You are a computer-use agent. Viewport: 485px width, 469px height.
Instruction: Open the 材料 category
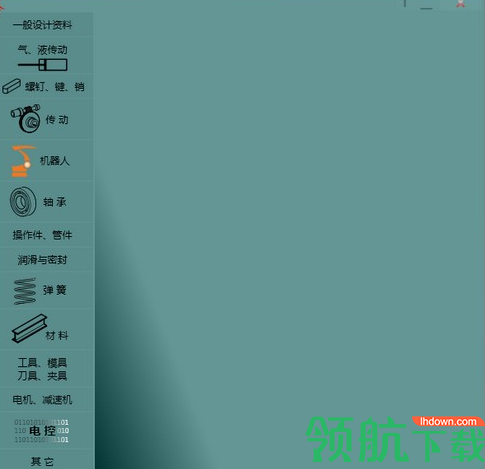57,335
